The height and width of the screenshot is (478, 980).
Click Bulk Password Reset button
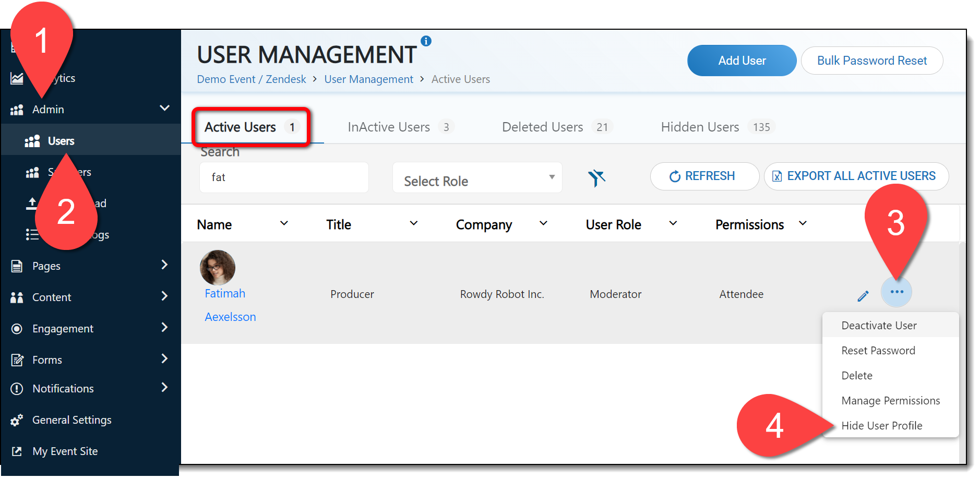click(871, 61)
